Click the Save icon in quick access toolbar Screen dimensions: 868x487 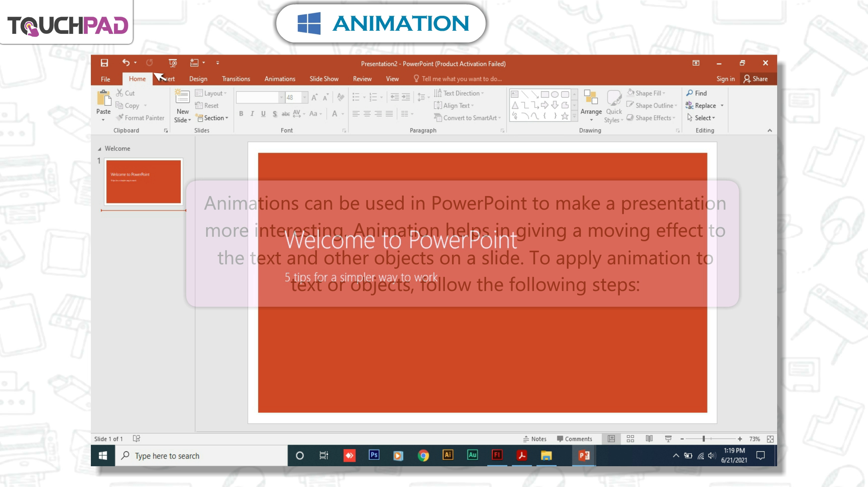(x=104, y=63)
